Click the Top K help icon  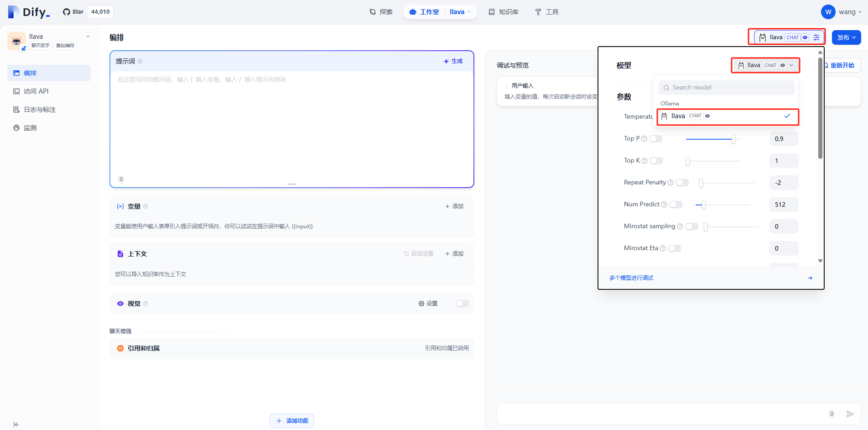click(645, 161)
